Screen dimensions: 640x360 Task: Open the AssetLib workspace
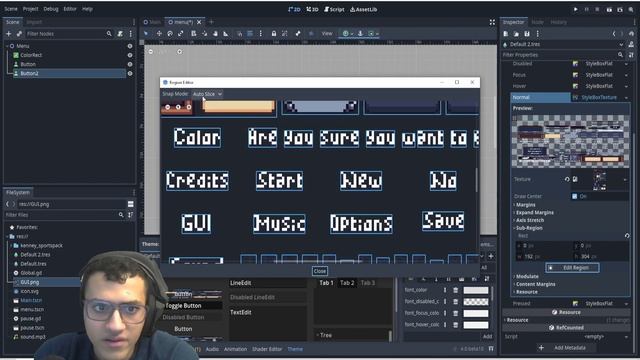tap(364, 9)
